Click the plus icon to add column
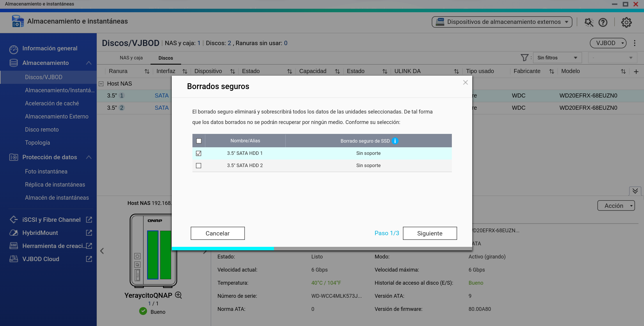Image resolution: width=644 pixels, height=326 pixels. (x=636, y=72)
